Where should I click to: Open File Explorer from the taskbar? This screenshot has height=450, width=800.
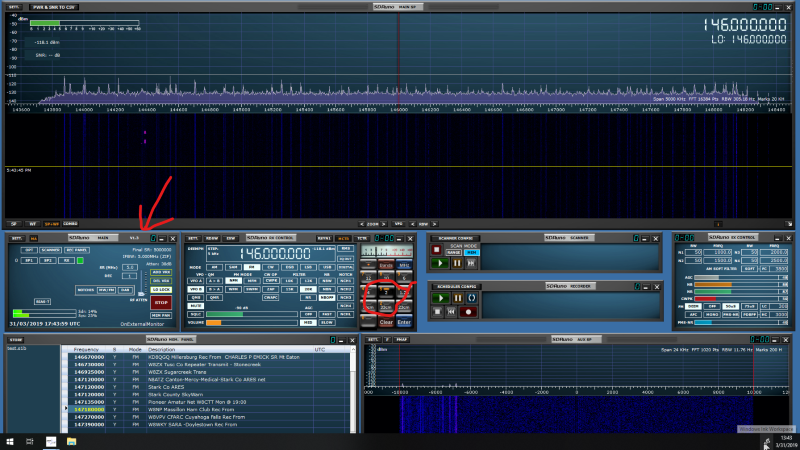(71, 441)
